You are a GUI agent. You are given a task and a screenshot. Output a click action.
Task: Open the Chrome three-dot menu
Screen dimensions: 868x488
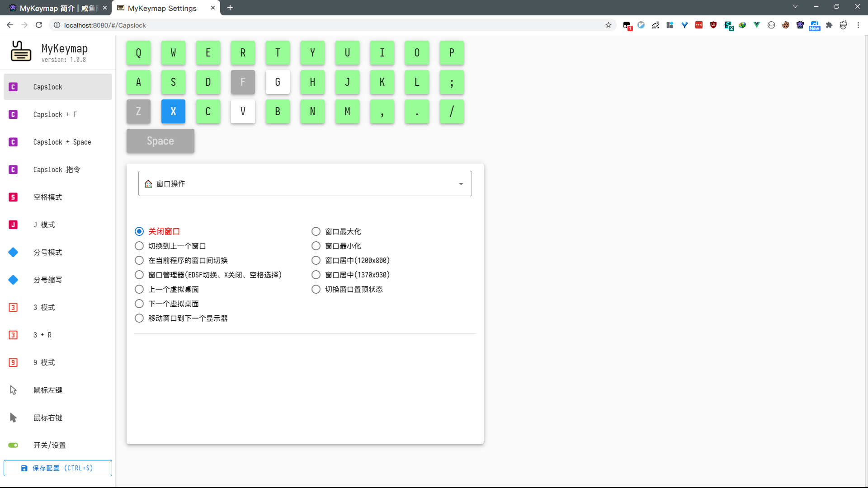point(858,25)
